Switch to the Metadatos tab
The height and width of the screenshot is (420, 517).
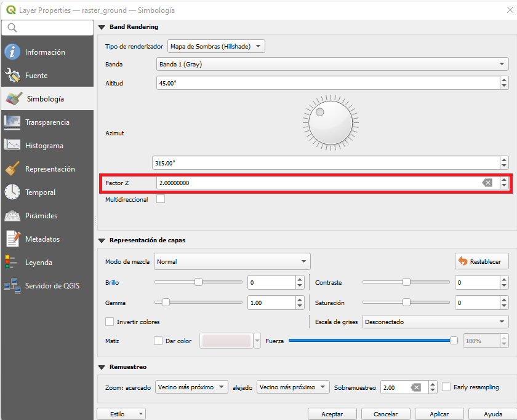42,239
